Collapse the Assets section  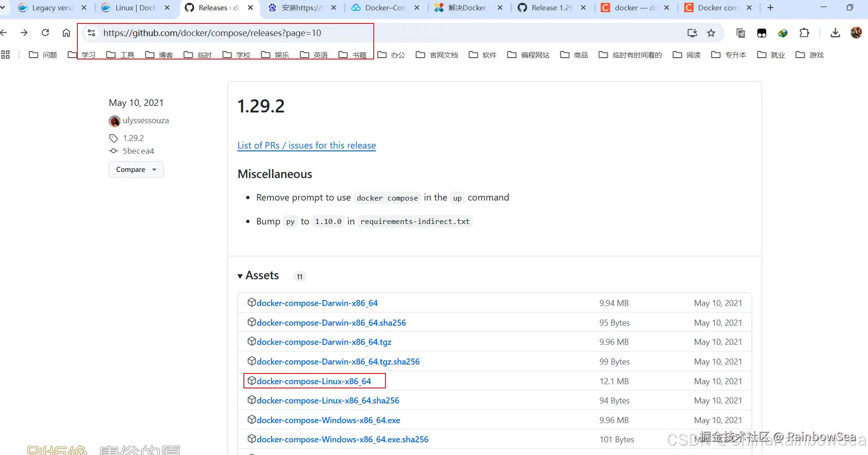coord(258,276)
